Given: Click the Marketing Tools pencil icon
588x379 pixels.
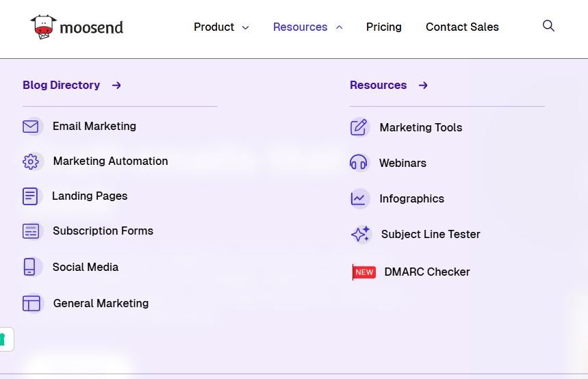Looking at the screenshot, I should click(359, 127).
